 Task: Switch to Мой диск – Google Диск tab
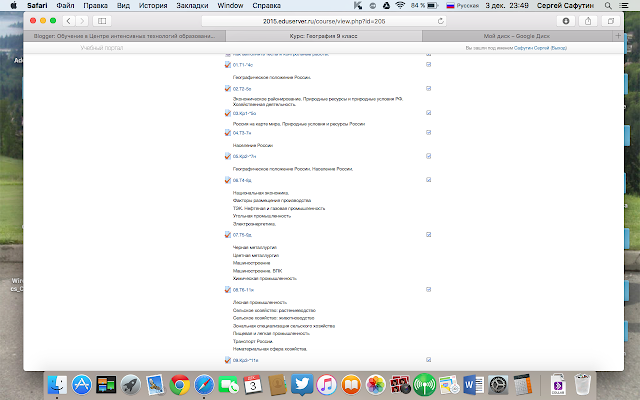coord(517,36)
